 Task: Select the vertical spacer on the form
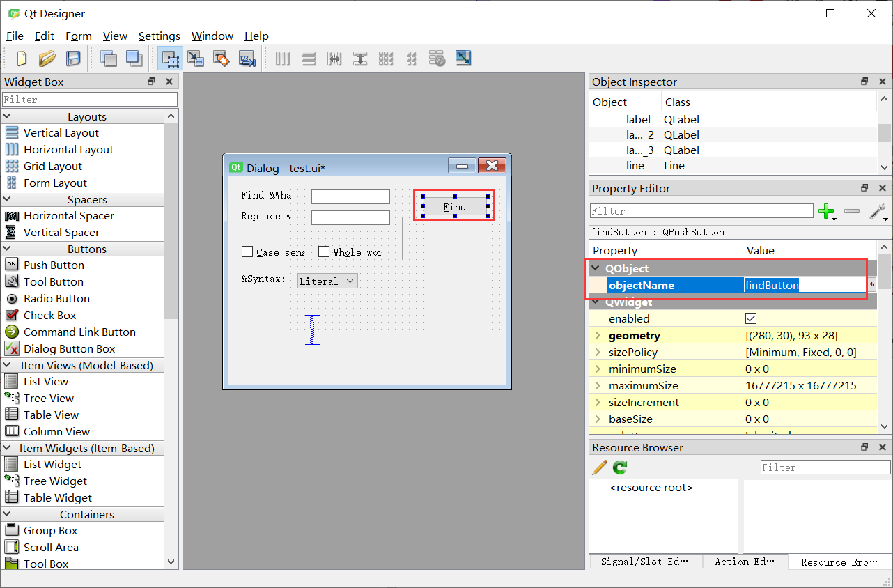(x=313, y=330)
